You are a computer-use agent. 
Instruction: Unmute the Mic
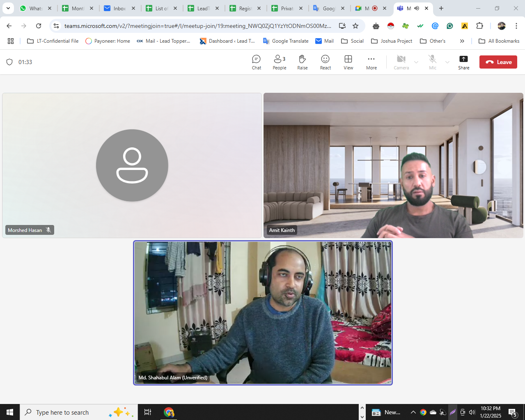pyautogui.click(x=432, y=62)
